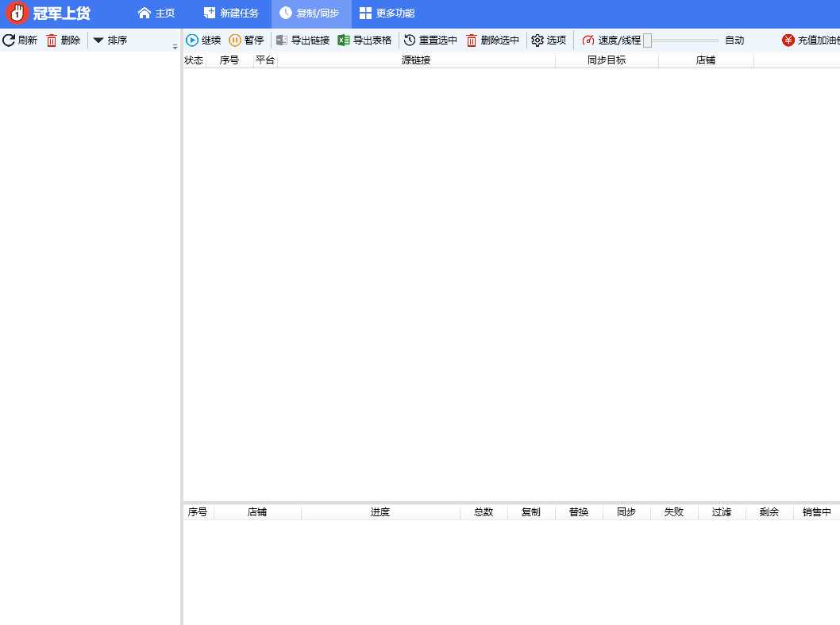Click the 刷新 refresh icon in left panel
Screen dimensions: 840x625
9,41
